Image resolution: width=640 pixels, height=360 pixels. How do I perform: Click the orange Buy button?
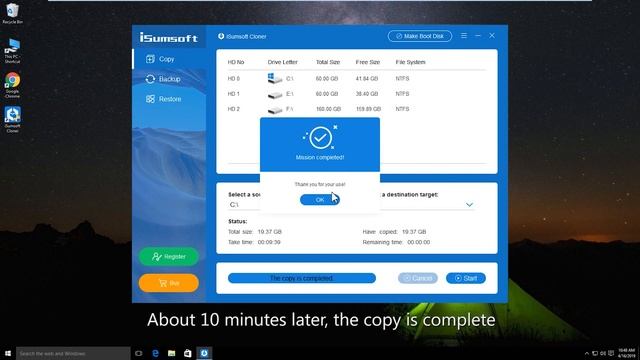pyautogui.click(x=169, y=283)
